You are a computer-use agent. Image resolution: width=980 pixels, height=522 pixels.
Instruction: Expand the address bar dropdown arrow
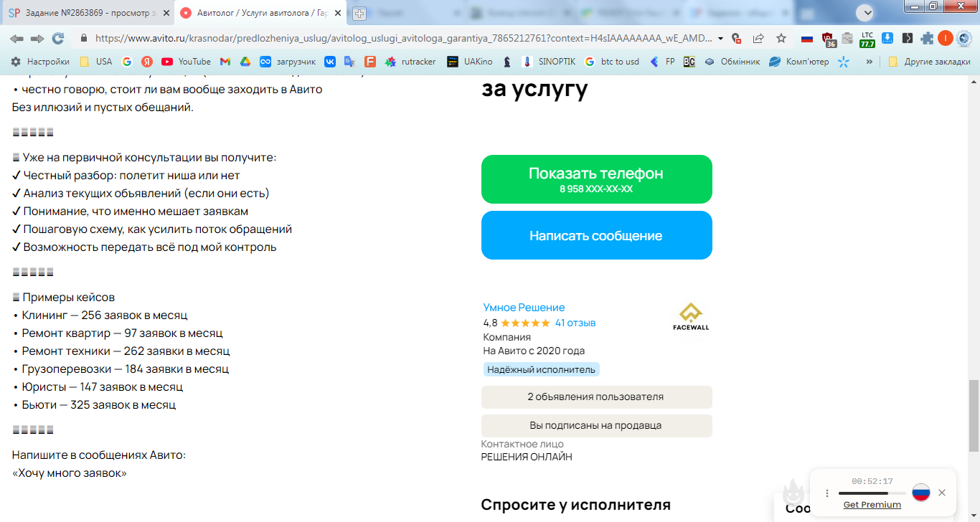coord(720,39)
